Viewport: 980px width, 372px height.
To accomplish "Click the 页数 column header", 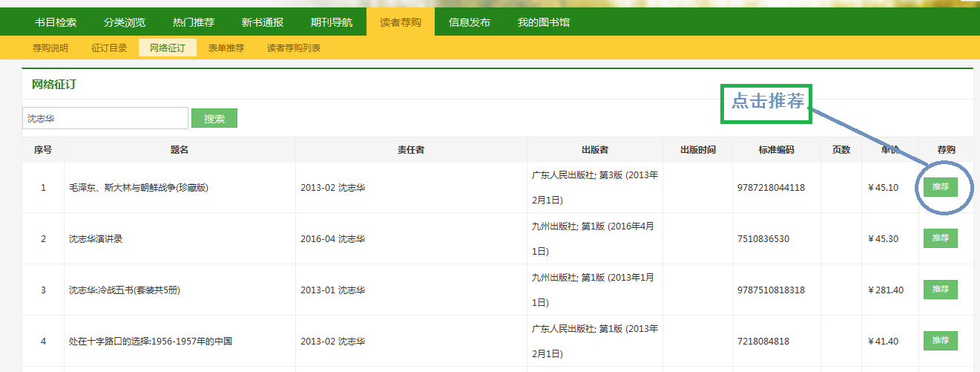I will pos(841,150).
